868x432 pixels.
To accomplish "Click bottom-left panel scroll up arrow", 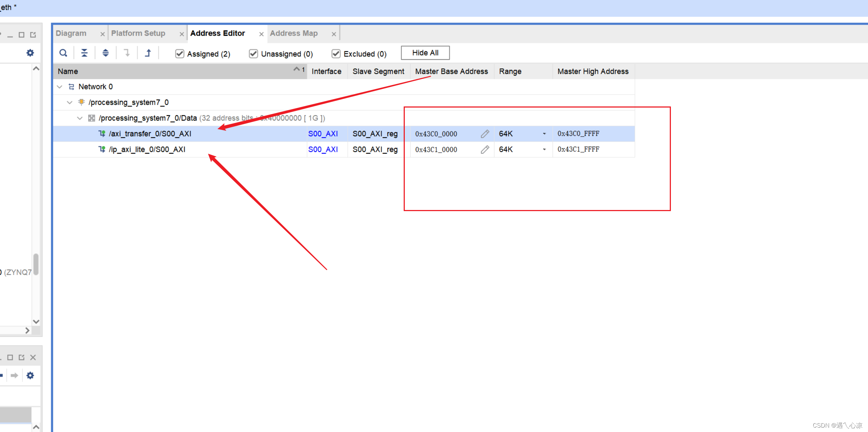I will coord(36,427).
